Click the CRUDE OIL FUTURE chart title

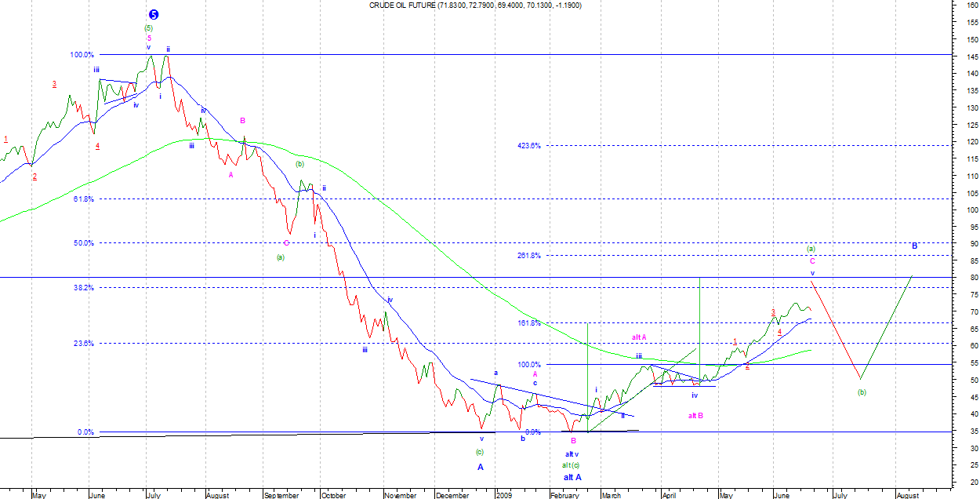point(475,5)
